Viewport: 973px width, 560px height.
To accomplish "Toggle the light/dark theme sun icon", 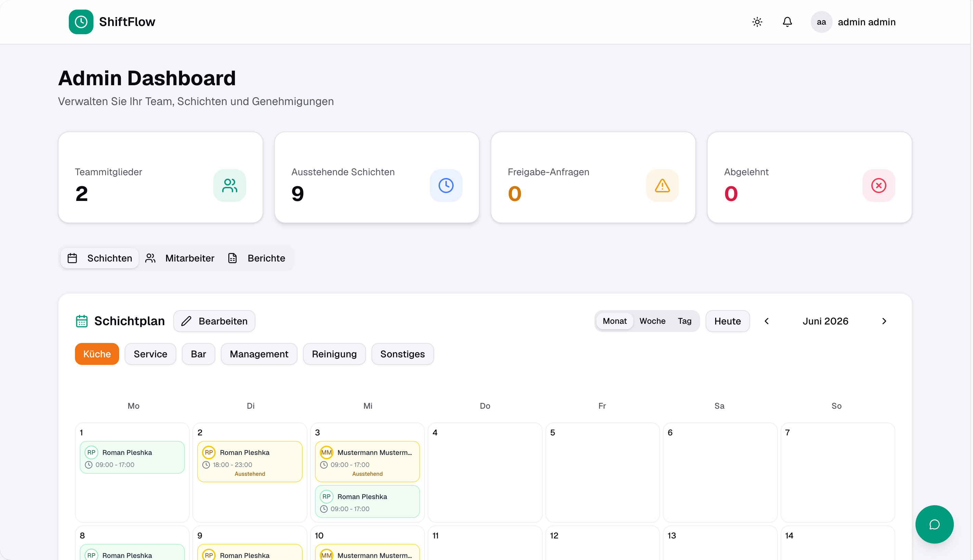I will [757, 22].
